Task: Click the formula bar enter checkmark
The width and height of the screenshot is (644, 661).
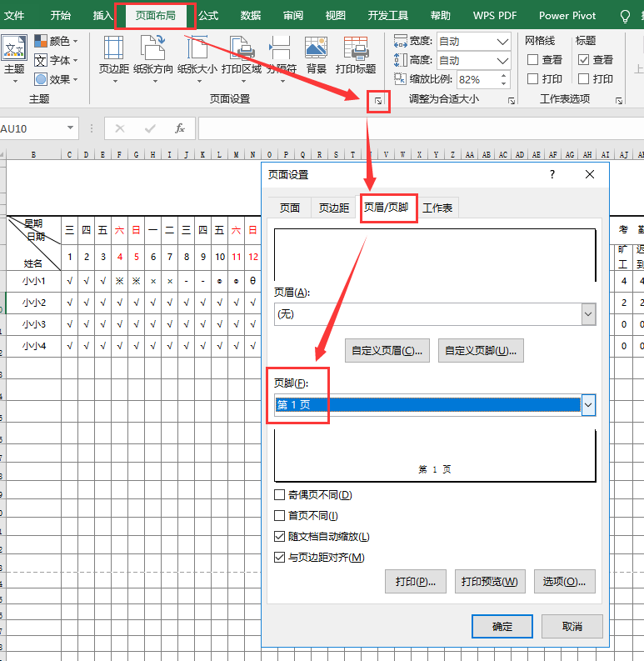Action: click(x=150, y=128)
